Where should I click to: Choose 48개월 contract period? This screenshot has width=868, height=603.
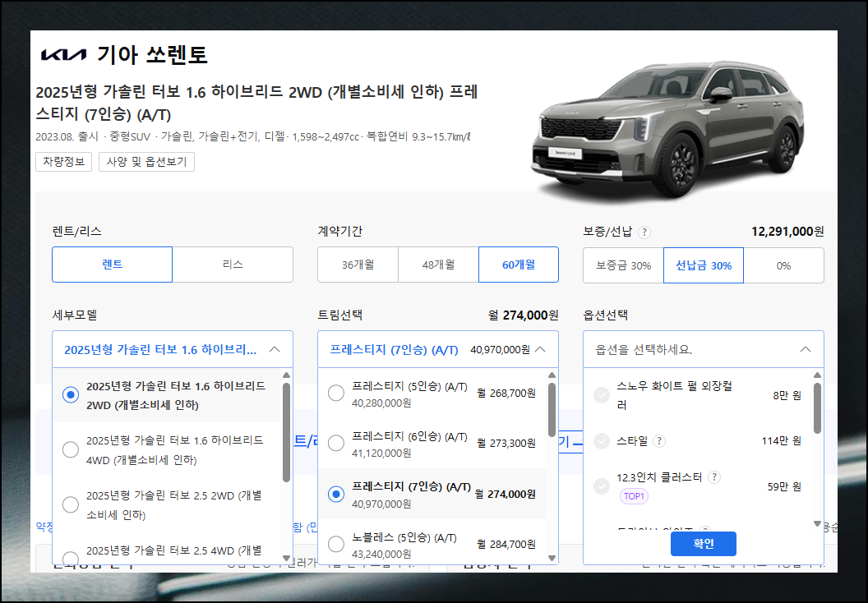point(438,265)
